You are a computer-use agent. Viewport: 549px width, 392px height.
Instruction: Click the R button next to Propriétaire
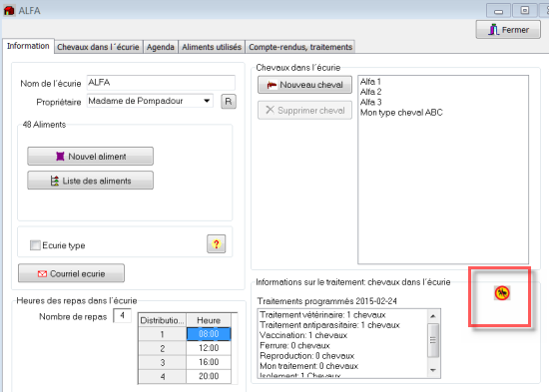click(229, 102)
